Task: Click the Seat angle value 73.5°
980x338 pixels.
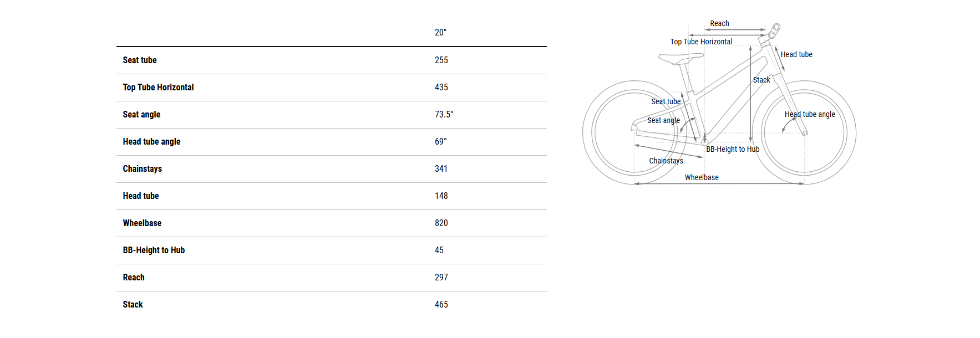Action: [444, 114]
